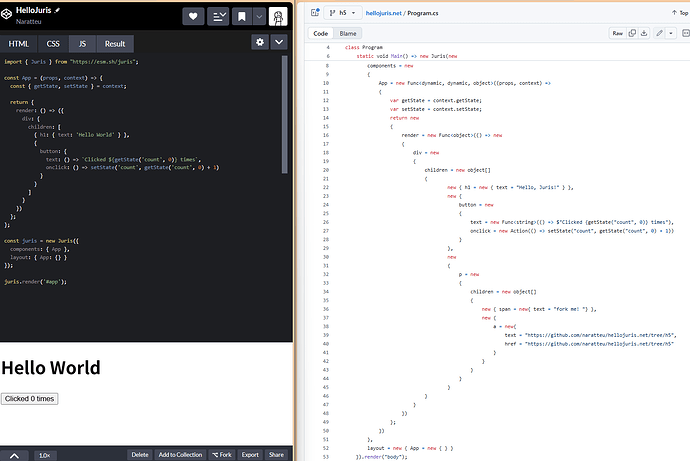Click Add to Collection

180,455
